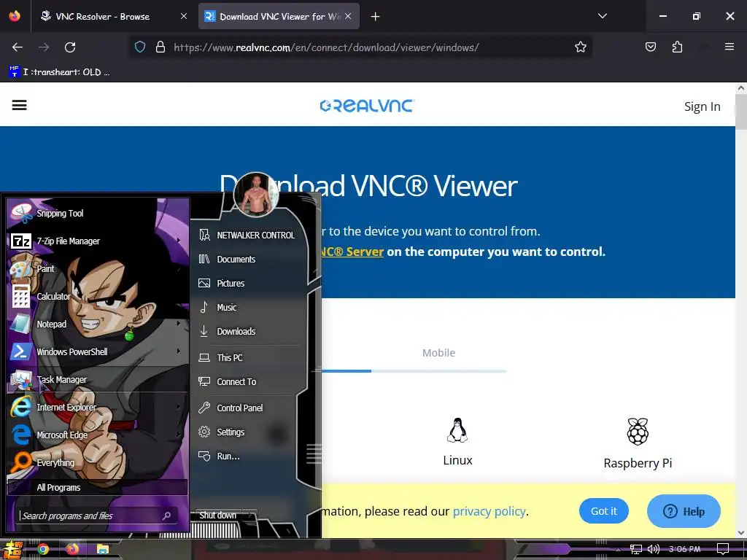Open the Help chat button

683,511
